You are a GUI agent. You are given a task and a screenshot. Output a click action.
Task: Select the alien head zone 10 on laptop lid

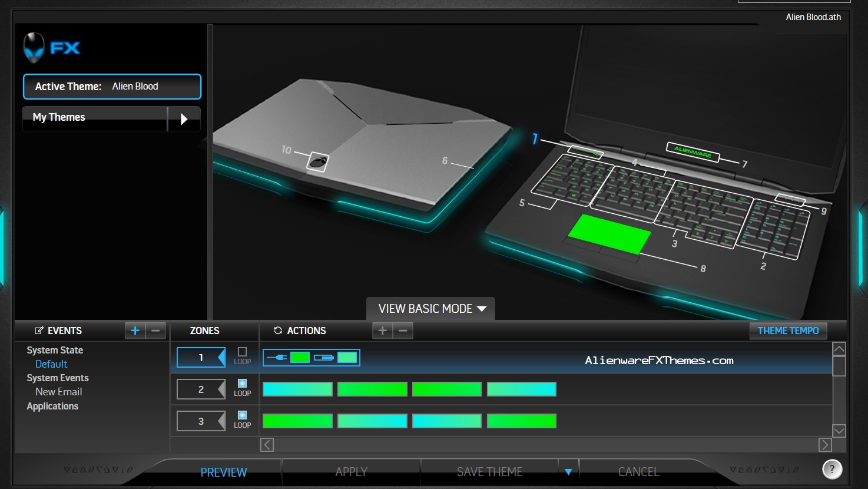[x=317, y=162]
